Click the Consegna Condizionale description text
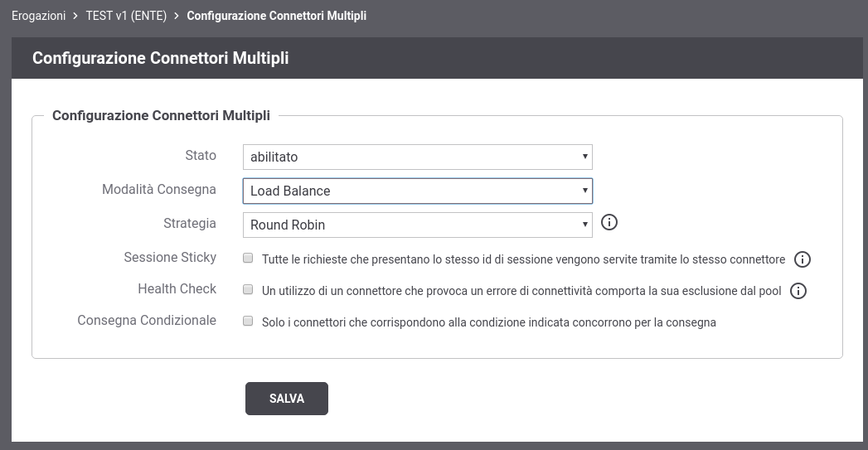 [x=489, y=322]
